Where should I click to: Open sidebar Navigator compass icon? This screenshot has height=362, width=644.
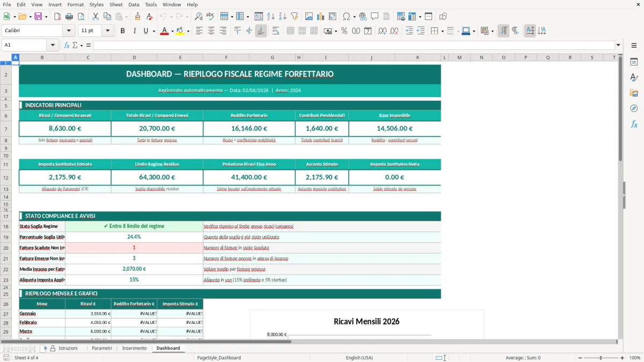(x=634, y=108)
